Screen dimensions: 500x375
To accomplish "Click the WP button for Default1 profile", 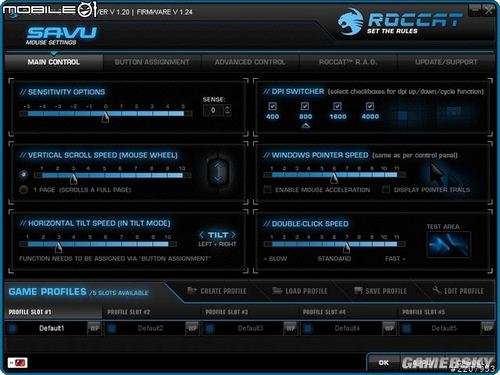I will (94, 328).
